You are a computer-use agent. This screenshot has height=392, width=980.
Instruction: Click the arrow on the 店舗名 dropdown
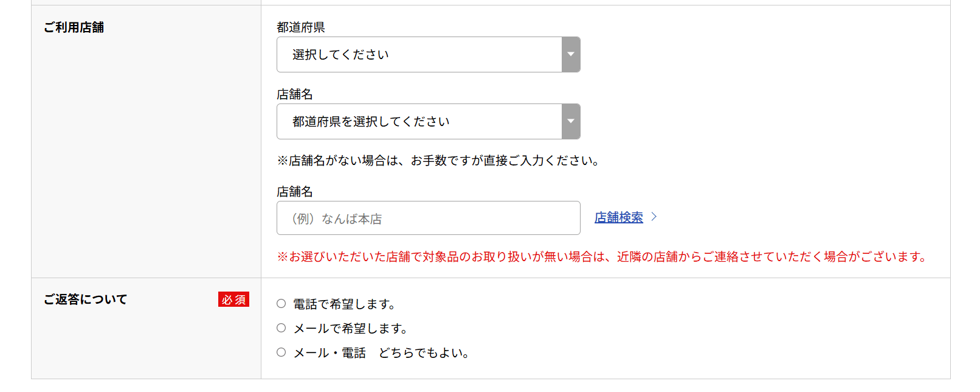pyautogui.click(x=570, y=122)
